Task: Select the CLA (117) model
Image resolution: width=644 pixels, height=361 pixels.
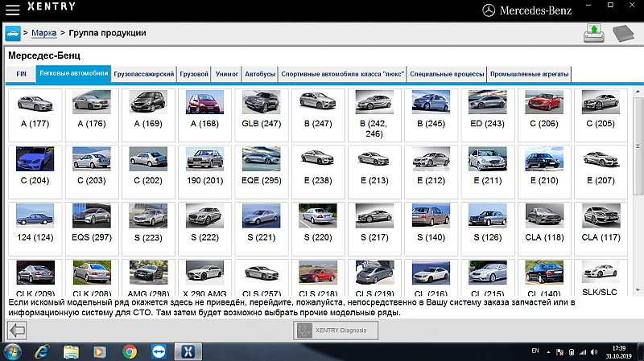Action: 601,229
